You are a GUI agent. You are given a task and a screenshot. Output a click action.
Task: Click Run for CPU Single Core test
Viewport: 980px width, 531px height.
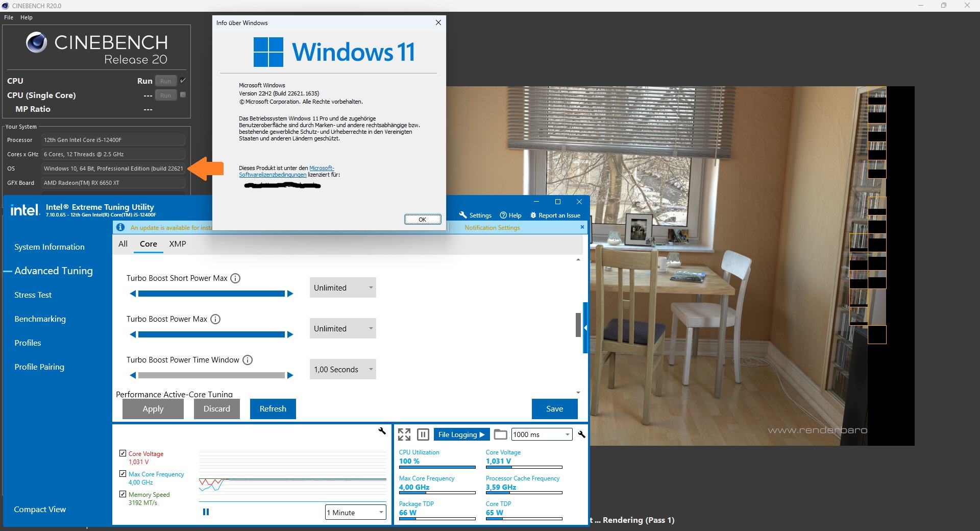166,95
